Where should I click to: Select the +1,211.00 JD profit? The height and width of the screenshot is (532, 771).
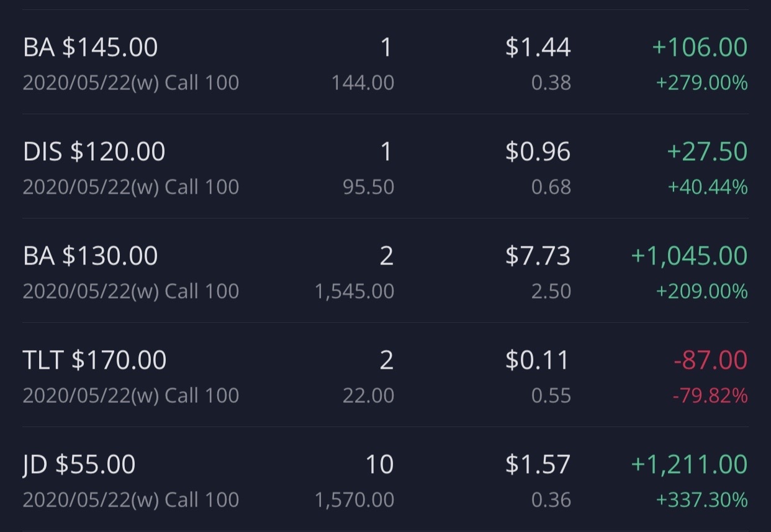click(x=689, y=464)
